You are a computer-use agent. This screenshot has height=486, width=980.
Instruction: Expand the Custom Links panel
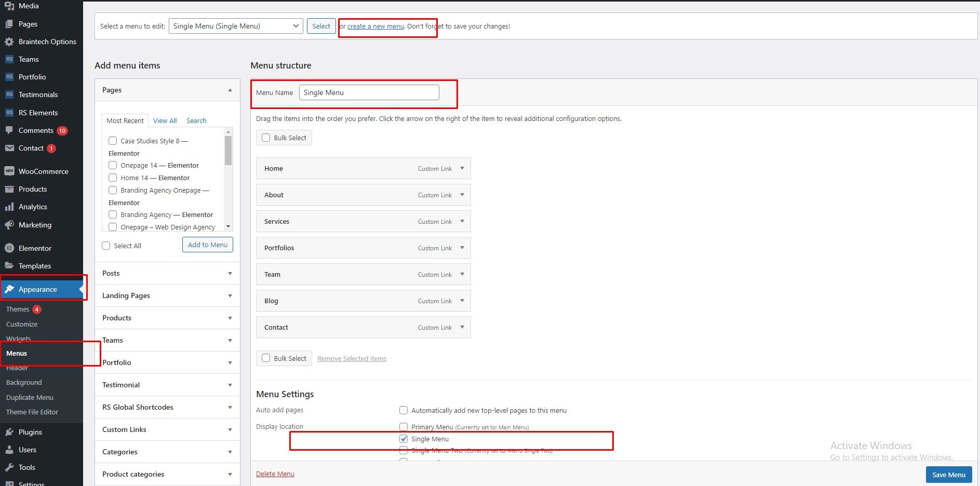tap(230, 430)
